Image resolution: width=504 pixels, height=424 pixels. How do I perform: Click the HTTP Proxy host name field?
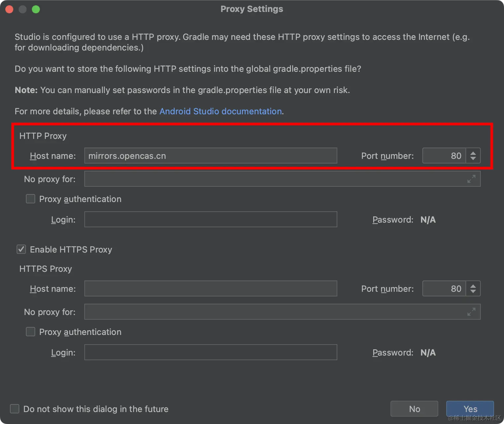coord(211,156)
